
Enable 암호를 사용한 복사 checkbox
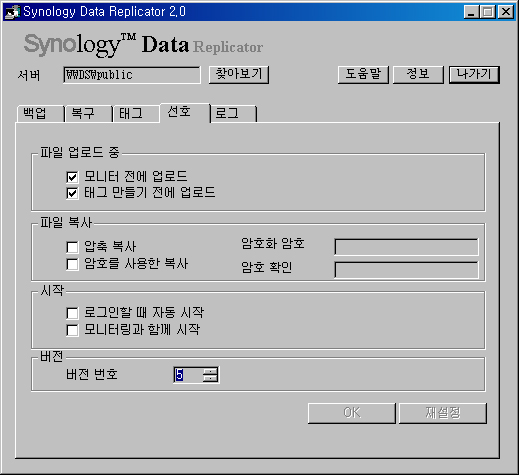point(72,264)
